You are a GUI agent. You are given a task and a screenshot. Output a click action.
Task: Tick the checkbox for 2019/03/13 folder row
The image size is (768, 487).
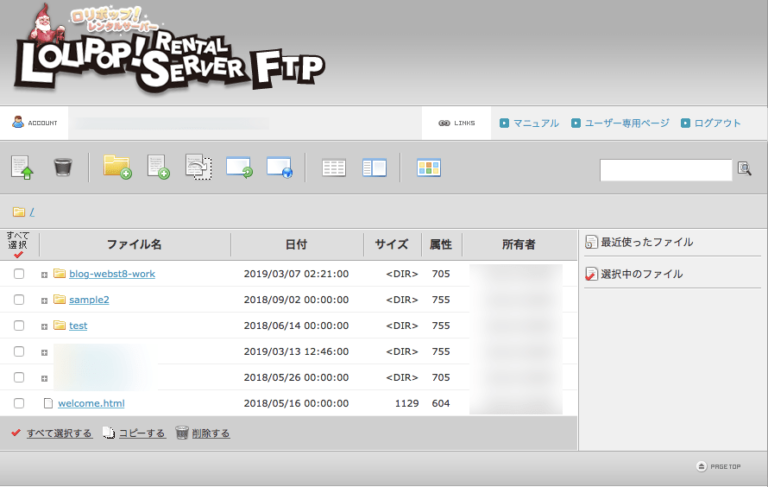[x=19, y=351]
